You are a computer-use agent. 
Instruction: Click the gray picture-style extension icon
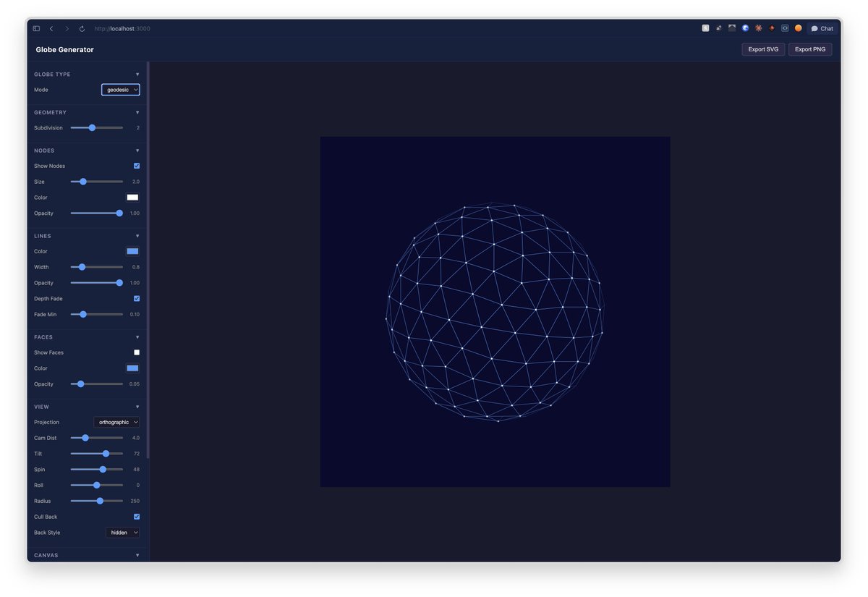tap(732, 28)
